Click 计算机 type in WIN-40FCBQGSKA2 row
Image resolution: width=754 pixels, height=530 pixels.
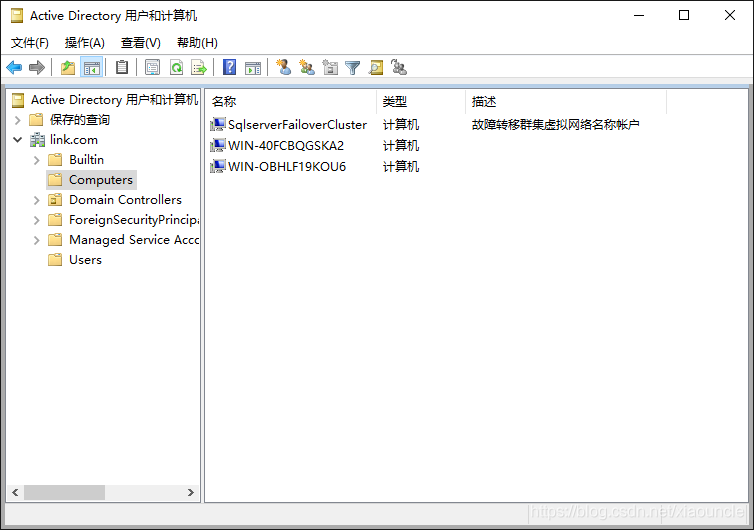[401, 146]
